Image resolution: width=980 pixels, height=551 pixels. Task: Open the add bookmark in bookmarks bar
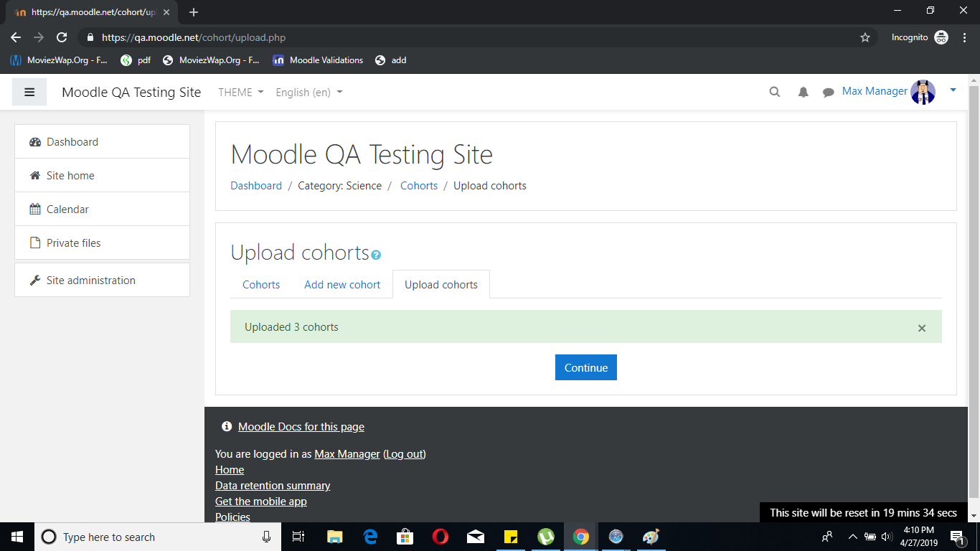[391, 60]
